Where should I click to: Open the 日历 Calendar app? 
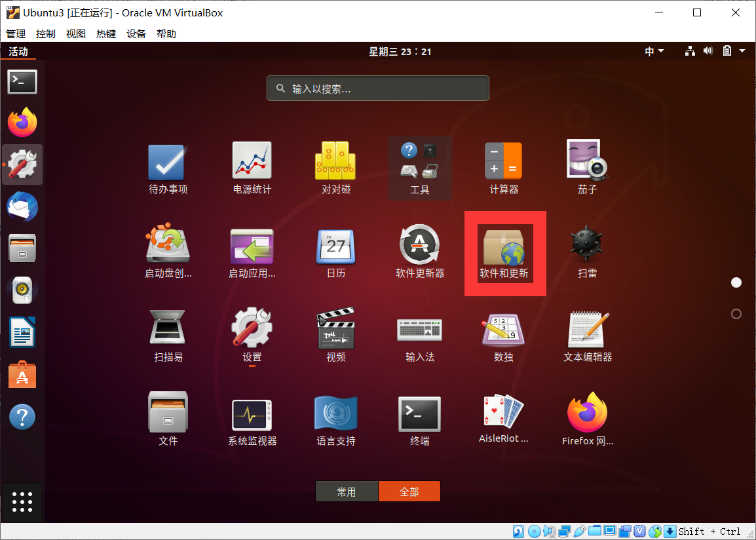point(335,252)
